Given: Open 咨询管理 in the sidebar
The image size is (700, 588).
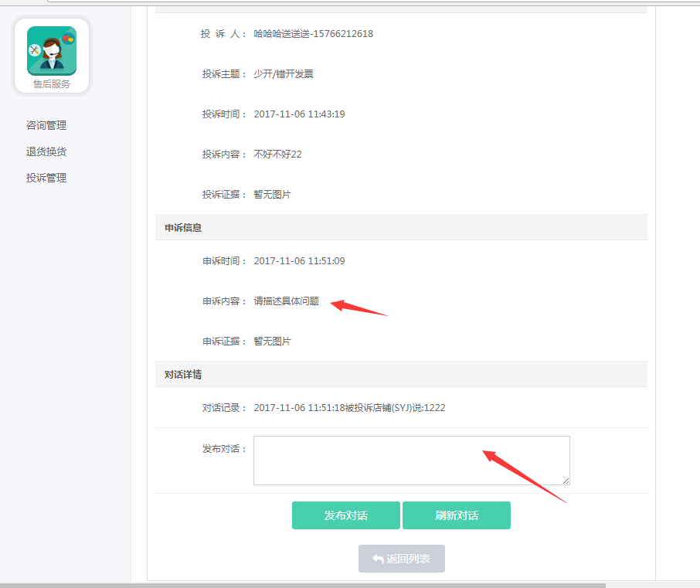Looking at the screenshot, I should pos(46,125).
